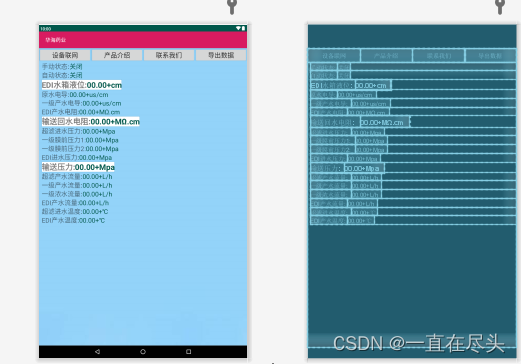Click the 导出数据 button in design view

click(x=221, y=55)
